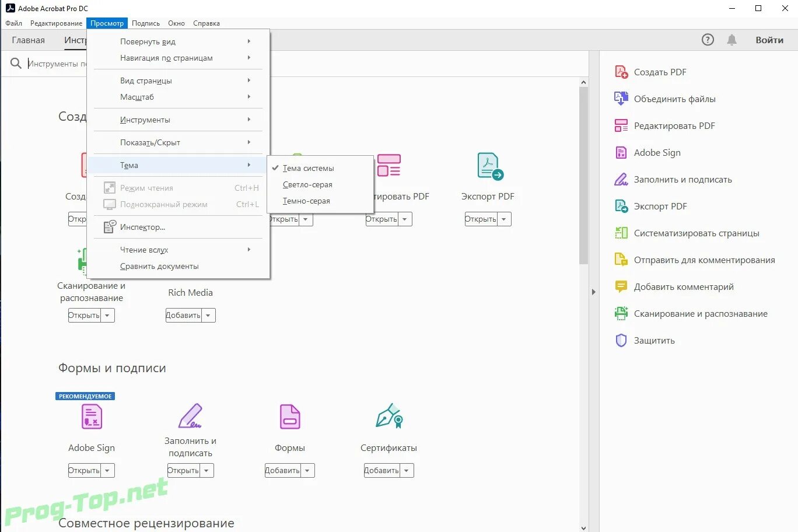The height and width of the screenshot is (532, 798).
Task: Click the tools search input field
Action: click(57, 64)
